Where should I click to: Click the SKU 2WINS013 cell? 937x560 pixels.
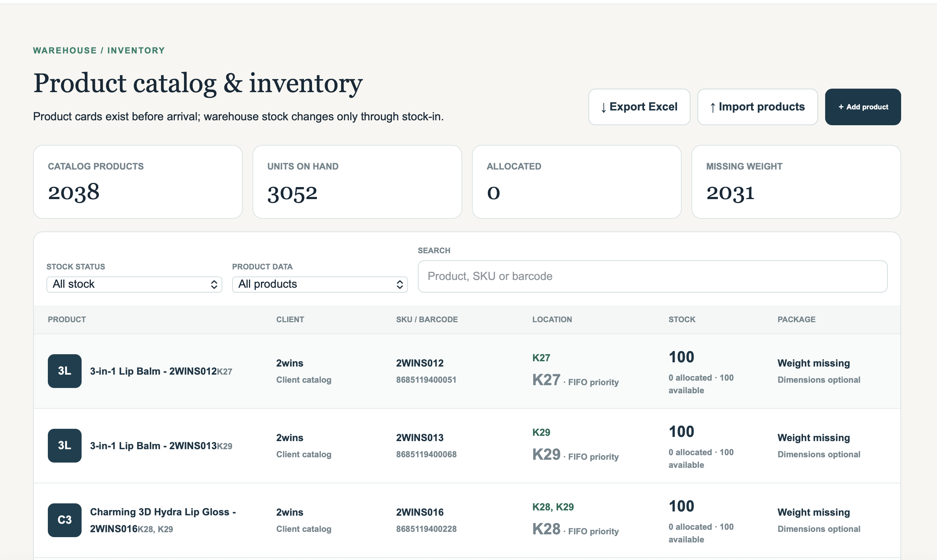pos(420,438)
